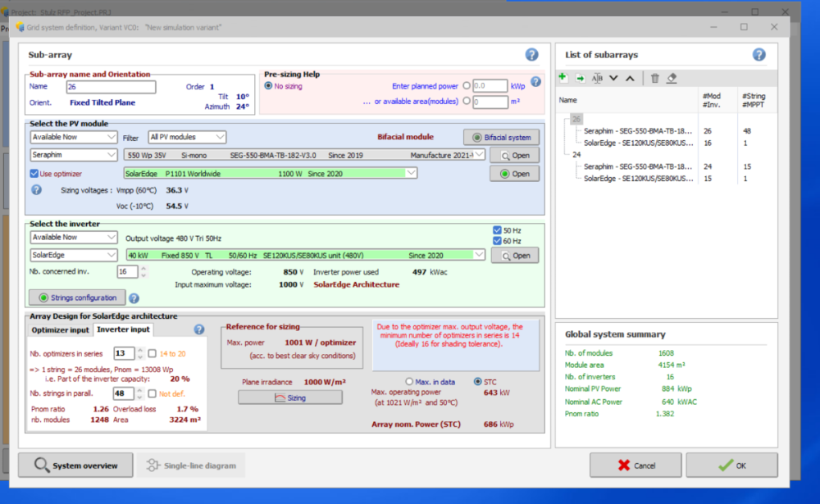The height and width of the screenshot is (504, 820).
Task: Select the Max. in data radio button
Action: 410,382
